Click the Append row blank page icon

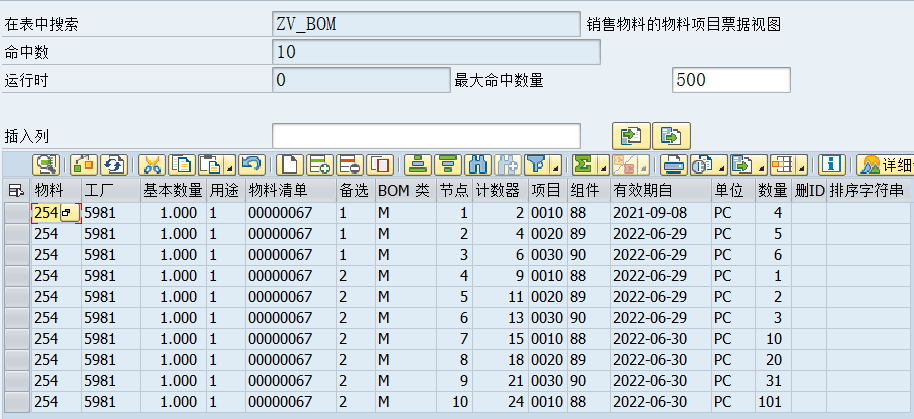point(290,165)
